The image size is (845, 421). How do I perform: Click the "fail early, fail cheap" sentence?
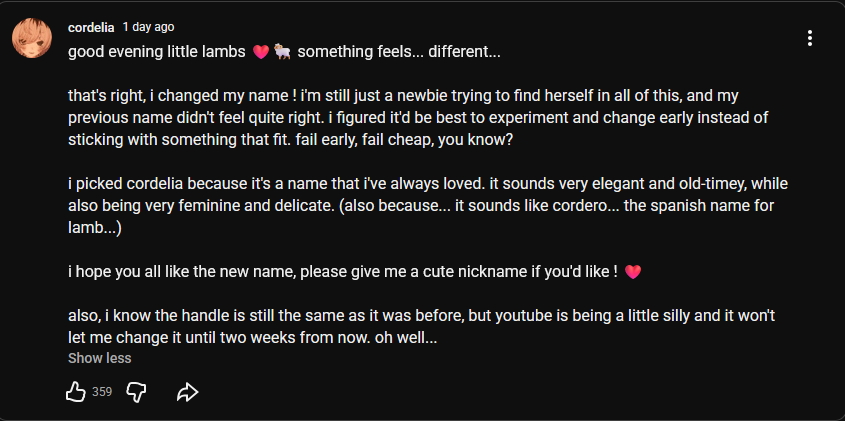[440, 140]
